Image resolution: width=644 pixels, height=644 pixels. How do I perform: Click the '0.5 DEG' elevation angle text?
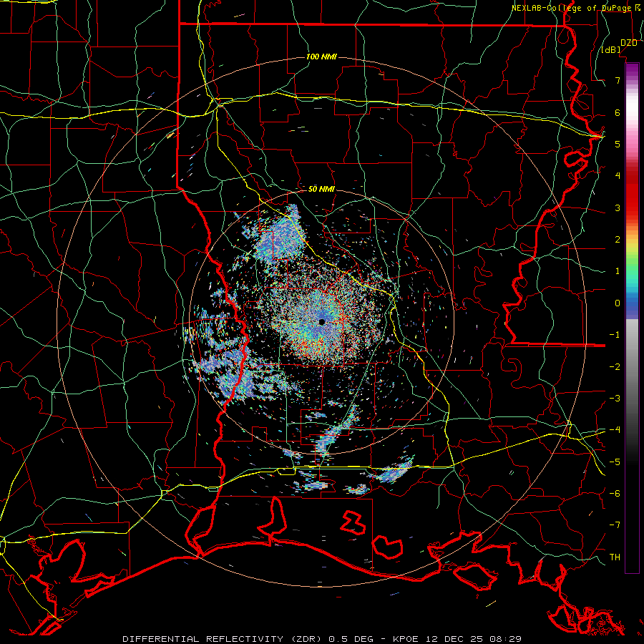351,639
